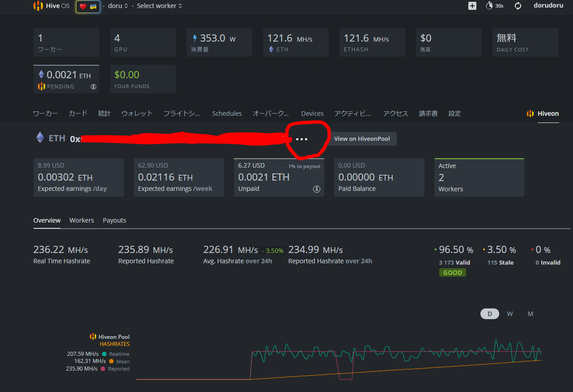Screen dimensions: 573x392
Task: Switch to the Workers sub-tab
Action: click(81, 220)
